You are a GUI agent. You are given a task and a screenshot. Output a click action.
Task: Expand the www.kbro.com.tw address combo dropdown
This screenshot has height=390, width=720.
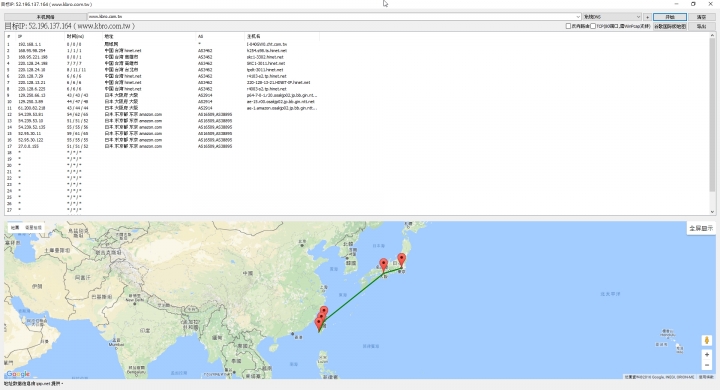pos(578,17)
